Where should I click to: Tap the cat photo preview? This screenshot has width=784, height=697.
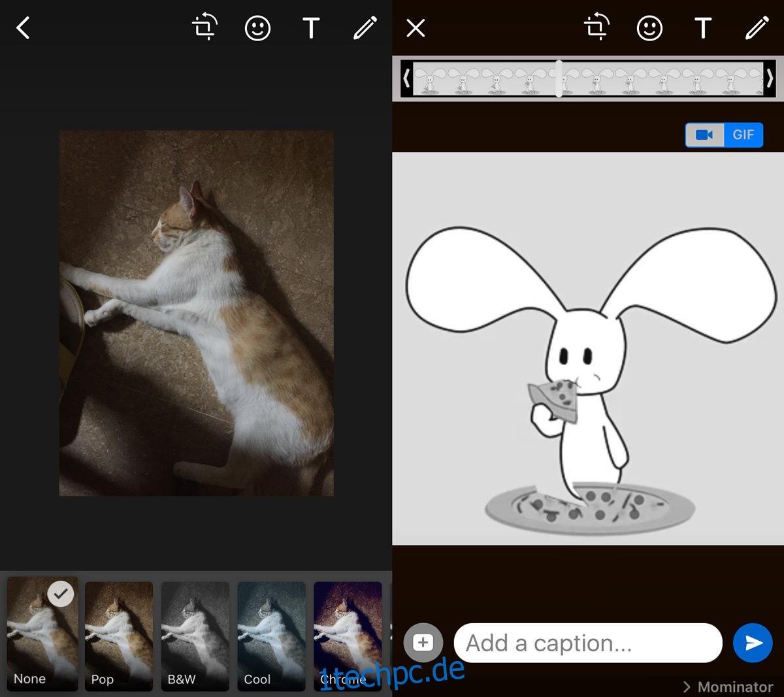click(x=197, y=313)
